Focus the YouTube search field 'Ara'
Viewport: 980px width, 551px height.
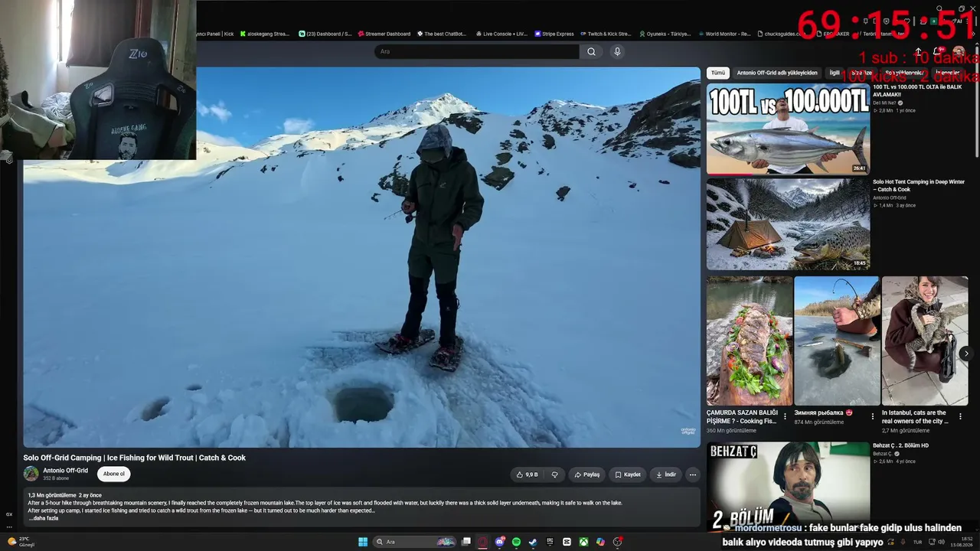click(x=477, y=51)
